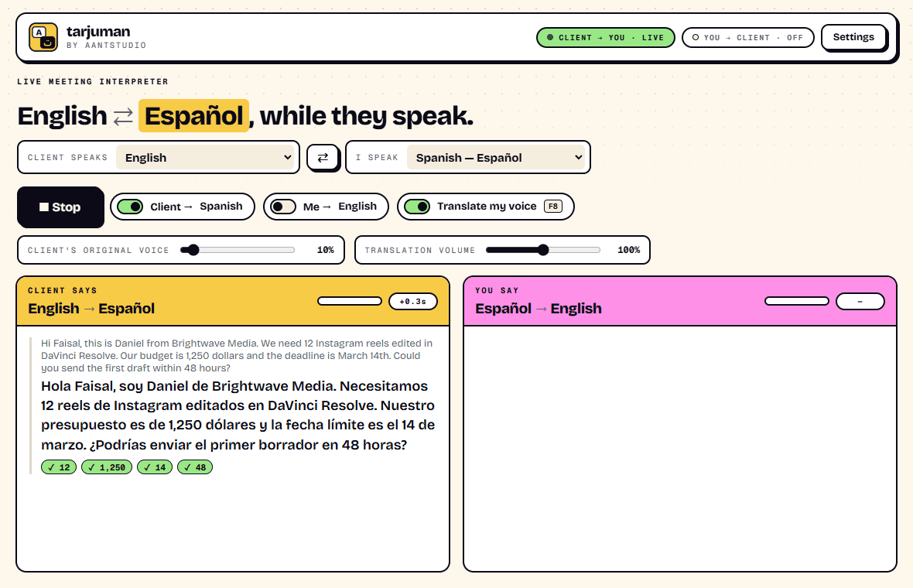Image resolution: width=913 pixels, height=588 pixels.
Task: Toggle Client → Spanish switch
Action: point(130,207)
